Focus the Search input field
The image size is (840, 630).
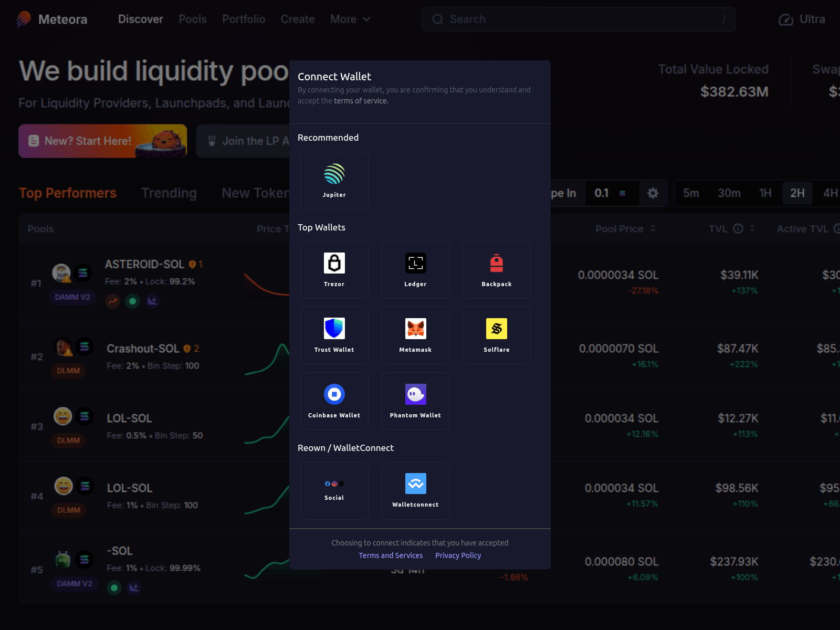579,19
